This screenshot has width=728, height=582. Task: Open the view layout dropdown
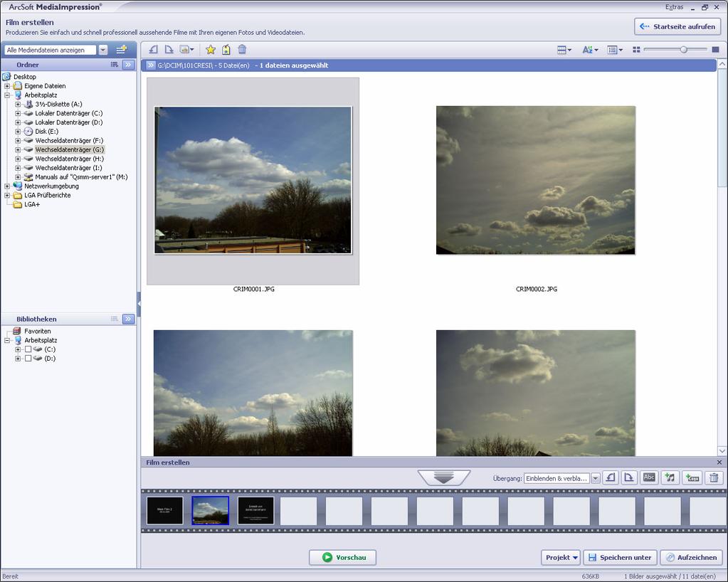[564, 50]
